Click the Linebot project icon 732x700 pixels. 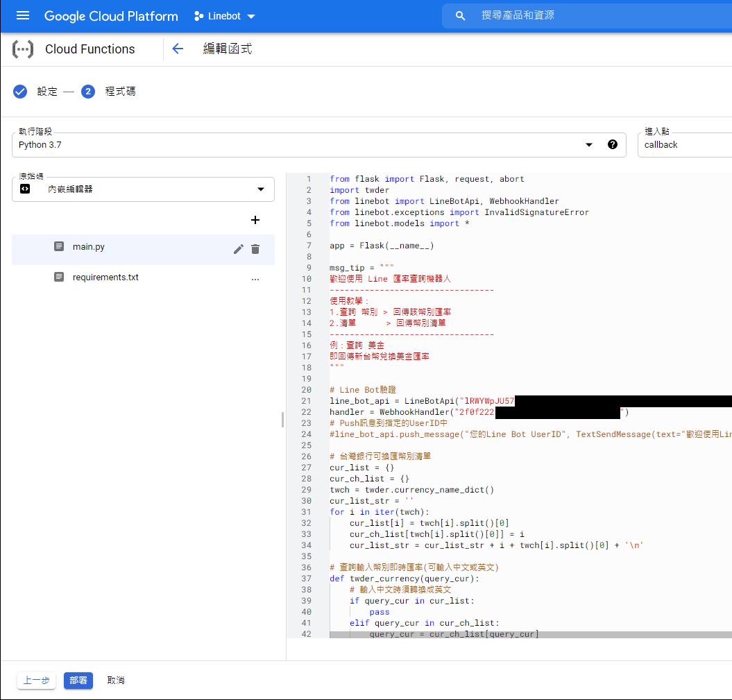click(x=199, y=16)
